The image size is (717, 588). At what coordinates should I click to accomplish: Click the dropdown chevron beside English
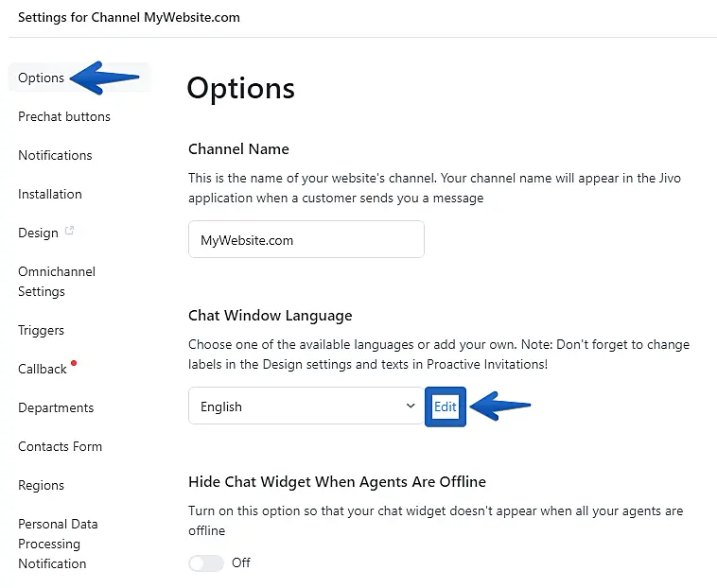(411, 406)
